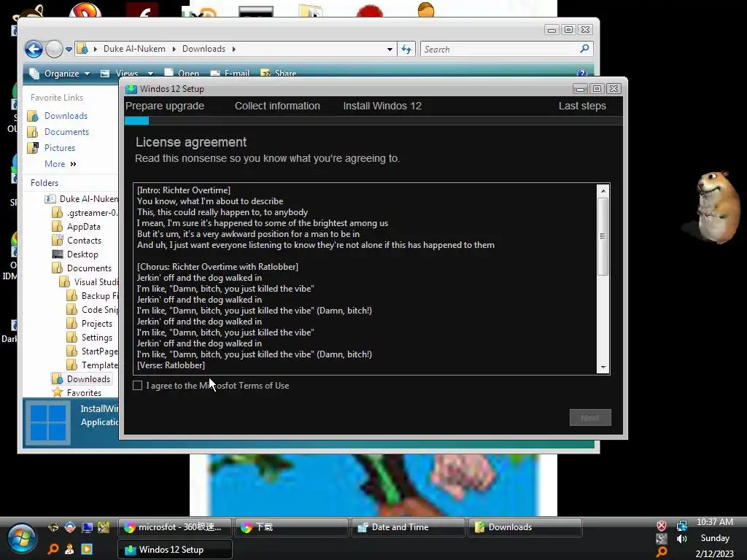Click the Explorer forward arrow button
The width and height of the screenshot is (747, 560).
[x=54, y=49]
